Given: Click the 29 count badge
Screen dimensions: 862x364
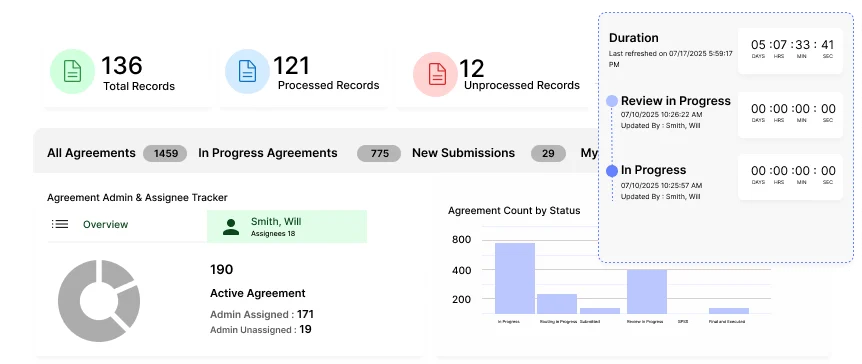Looking at the screenshot, I should 548,153.
